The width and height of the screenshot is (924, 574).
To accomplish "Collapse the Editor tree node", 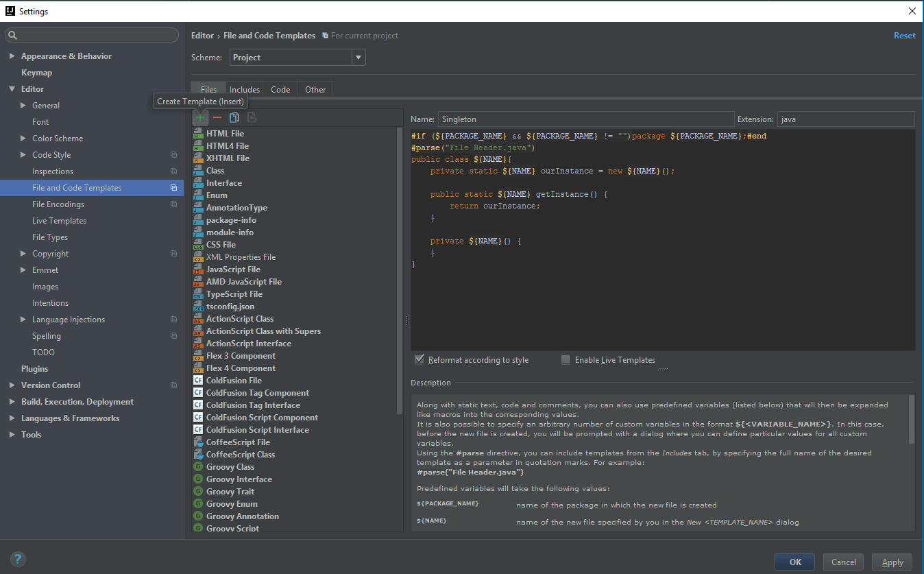I will coord(12,89).
